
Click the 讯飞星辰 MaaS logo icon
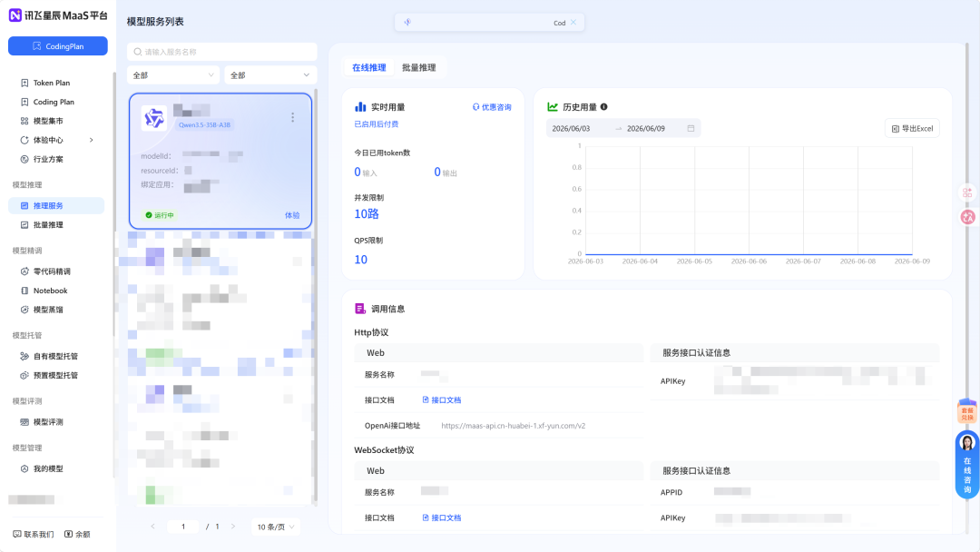[15, 15]
